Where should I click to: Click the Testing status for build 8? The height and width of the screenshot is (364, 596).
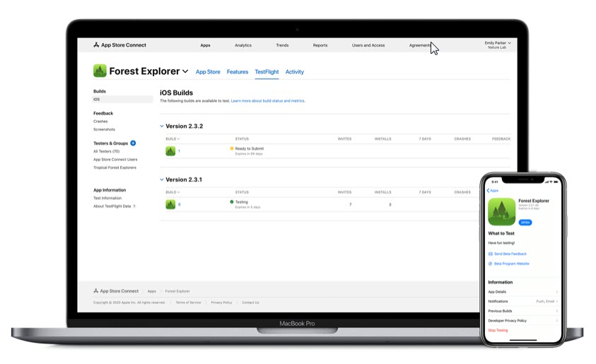click(x=241, y=202)
